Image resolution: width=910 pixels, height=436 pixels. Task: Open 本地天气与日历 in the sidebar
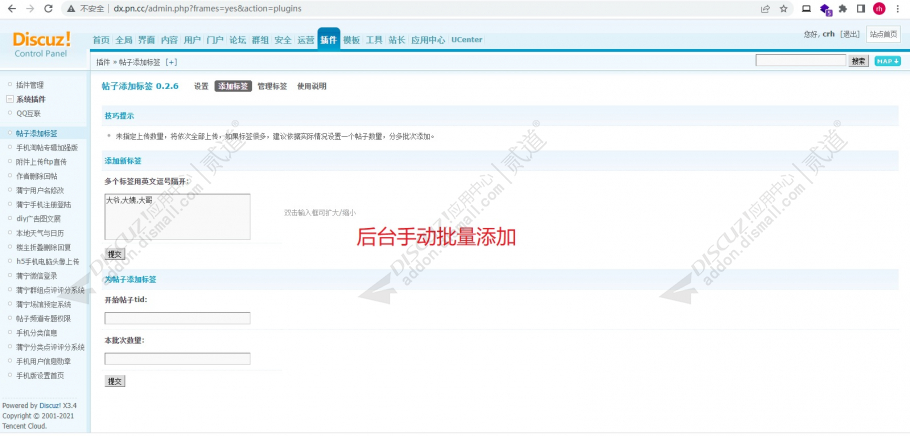pos(40,233)
